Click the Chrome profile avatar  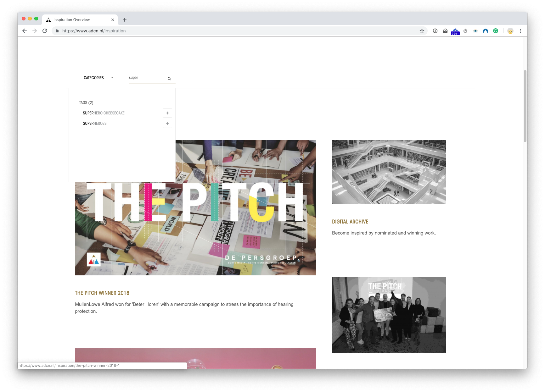510,31
